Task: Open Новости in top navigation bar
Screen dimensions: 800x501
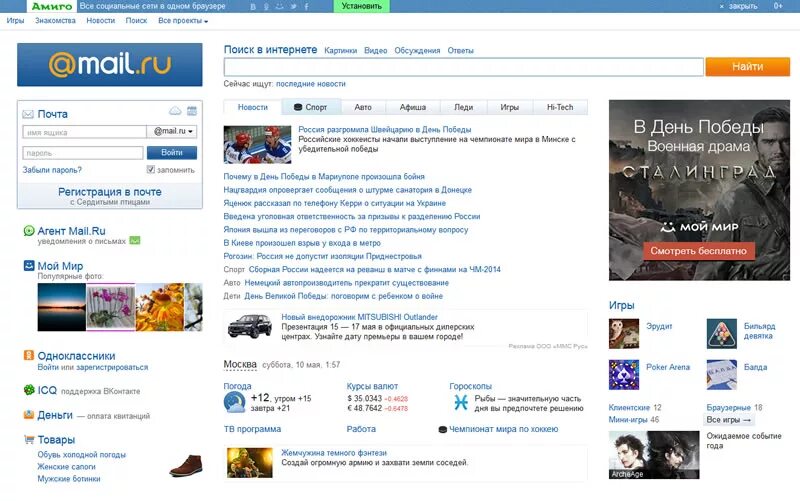Action: click(101, 21)
